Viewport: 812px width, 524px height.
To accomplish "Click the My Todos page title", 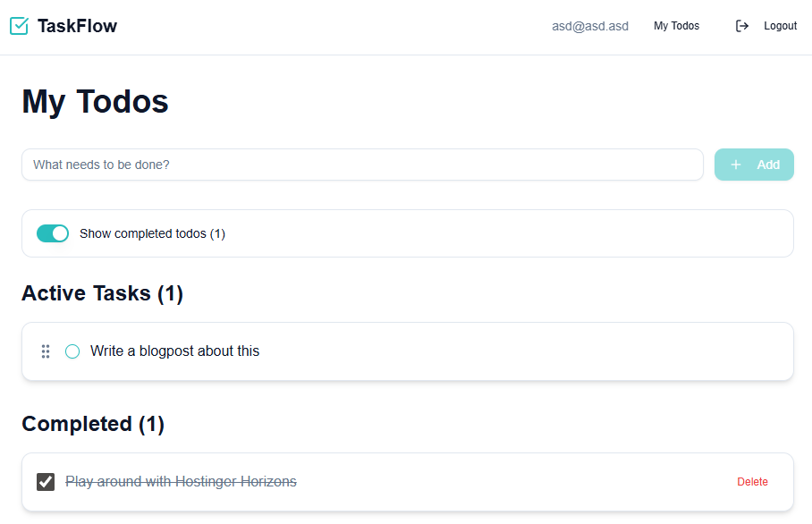I will [x=95, y=102].
